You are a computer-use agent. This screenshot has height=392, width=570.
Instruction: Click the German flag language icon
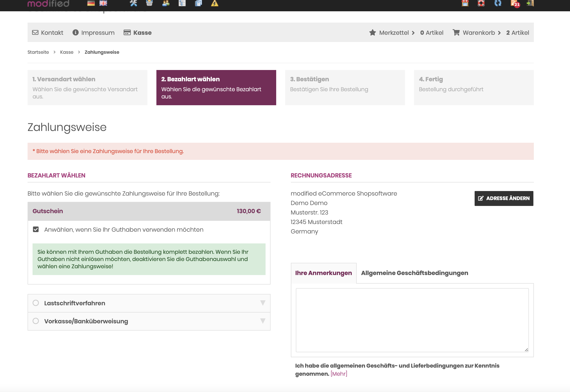pos(91,3)
